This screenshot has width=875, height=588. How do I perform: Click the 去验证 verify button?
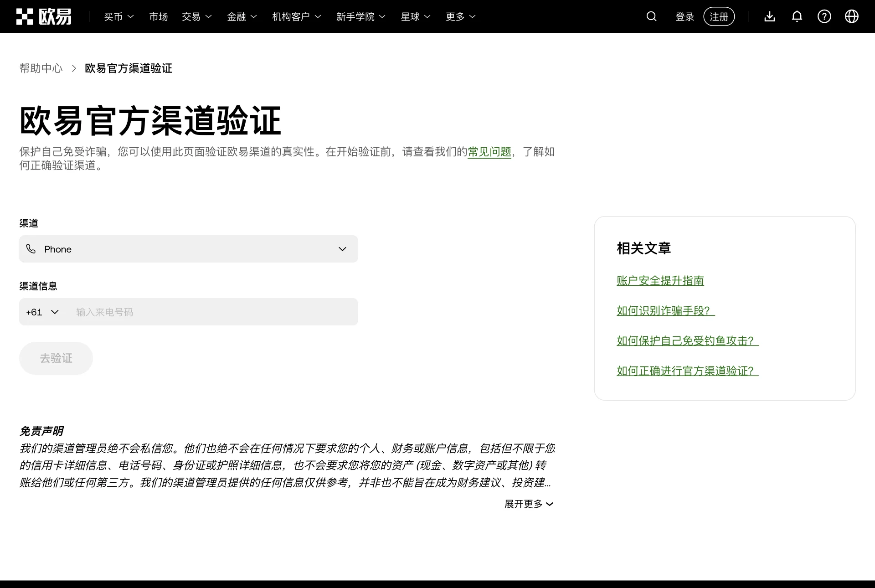coord(56,358)
